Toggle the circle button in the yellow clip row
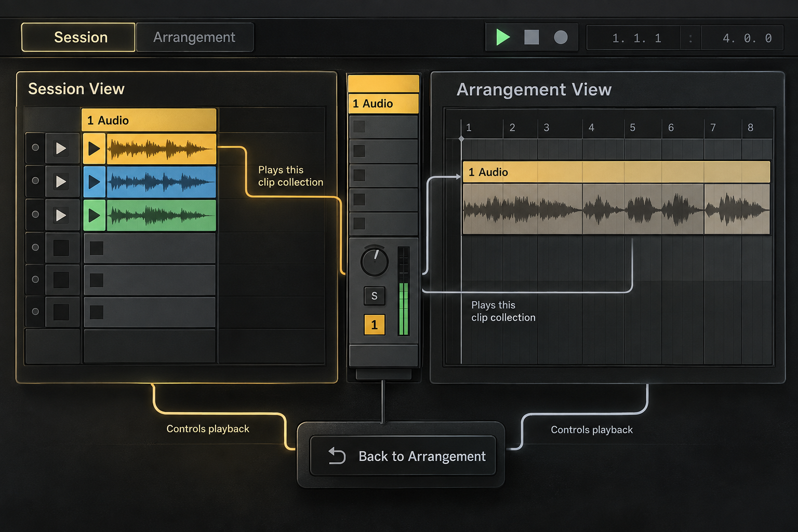Image resolution: width=798 pixels, height=532 pixels. pos(35,148)
